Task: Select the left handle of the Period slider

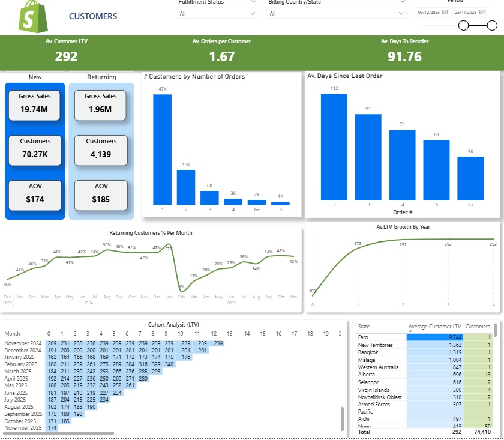Action: 463,26
